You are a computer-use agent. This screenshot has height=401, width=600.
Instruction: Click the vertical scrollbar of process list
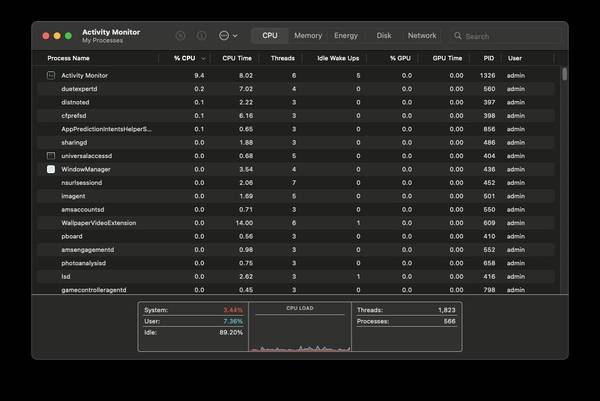coord(564,74)
